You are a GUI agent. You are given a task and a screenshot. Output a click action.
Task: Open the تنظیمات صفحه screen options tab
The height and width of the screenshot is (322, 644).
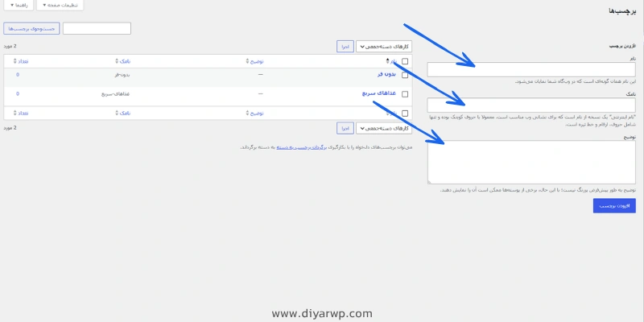60,5
